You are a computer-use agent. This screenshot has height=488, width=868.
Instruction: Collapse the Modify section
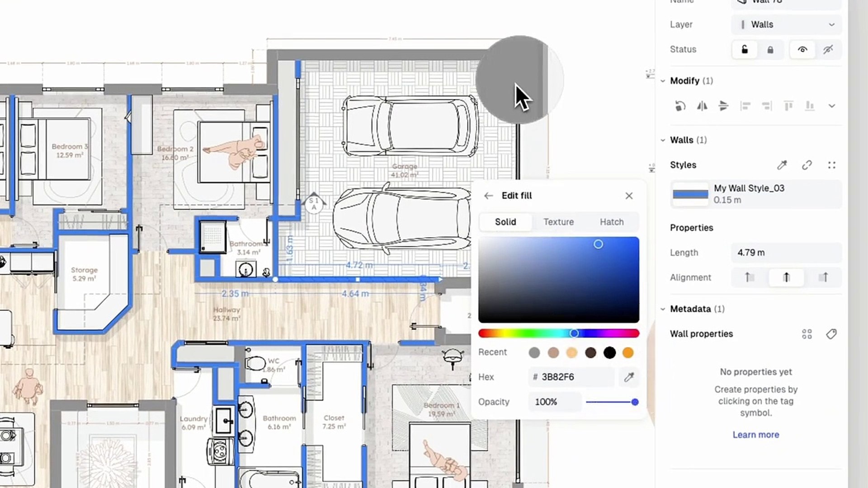663,81
